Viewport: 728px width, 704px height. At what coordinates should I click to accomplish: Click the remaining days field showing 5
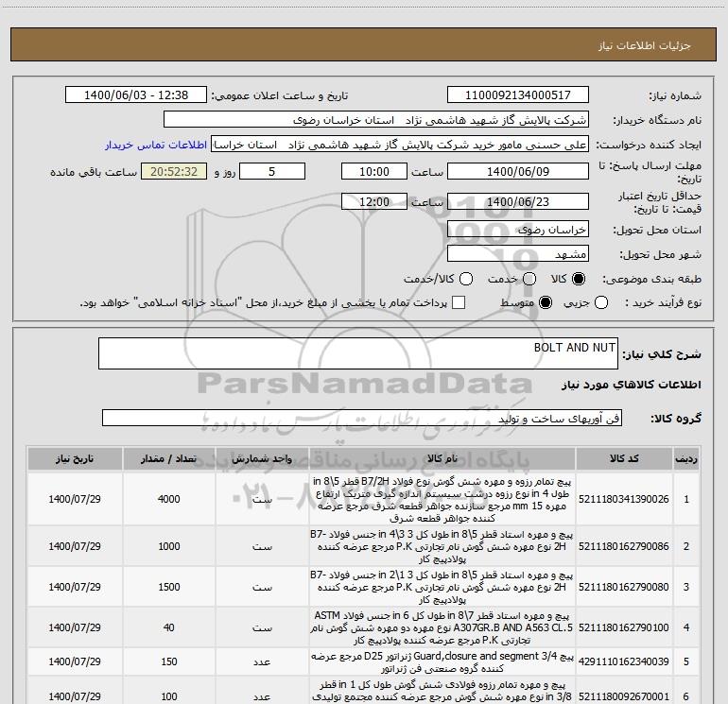[272, 171]
